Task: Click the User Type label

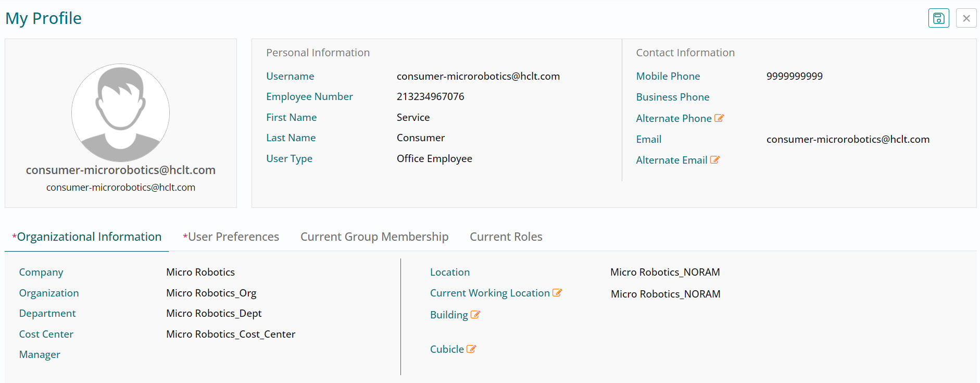Action: (x=289, y=158)
